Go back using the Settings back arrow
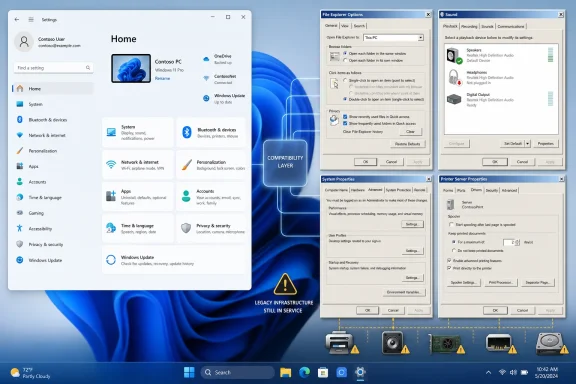The image size is (576, 384). (17, 19)
